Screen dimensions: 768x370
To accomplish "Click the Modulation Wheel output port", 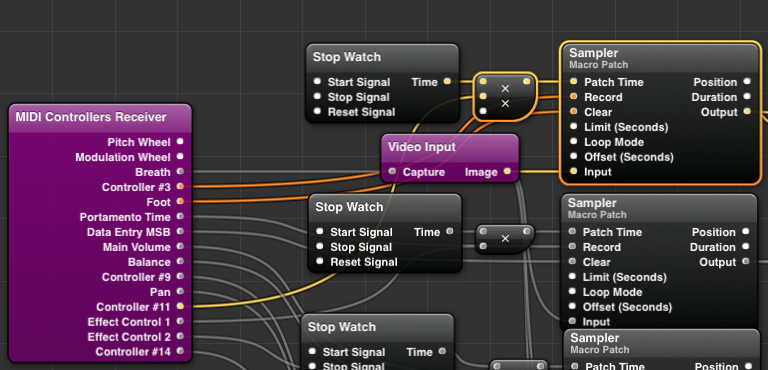I will pos(180,157).
